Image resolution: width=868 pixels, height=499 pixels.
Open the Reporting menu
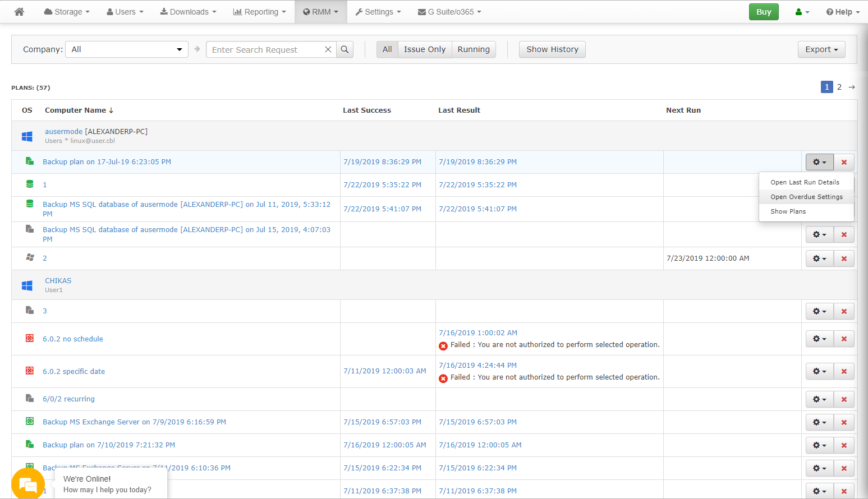click(259, 11)
